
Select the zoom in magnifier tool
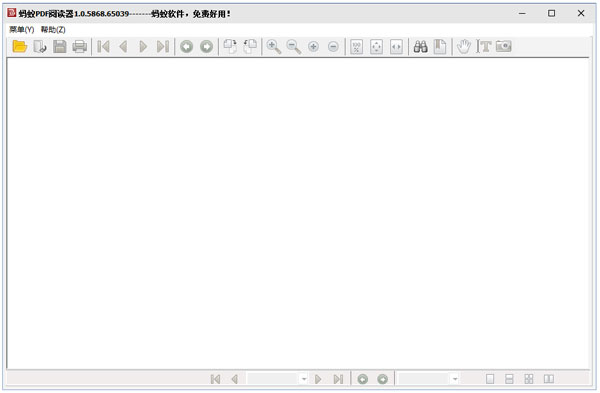click(x=274, y=47)
